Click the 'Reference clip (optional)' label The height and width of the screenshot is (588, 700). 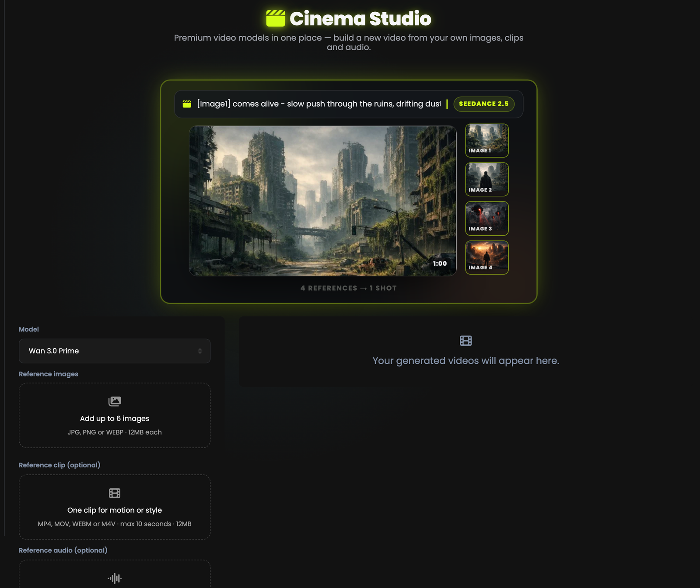(59, 465)
